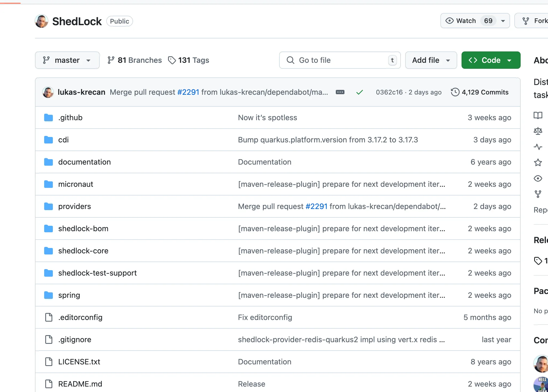
Task: Click #2291 link in providers row
Action: [316, 206]
